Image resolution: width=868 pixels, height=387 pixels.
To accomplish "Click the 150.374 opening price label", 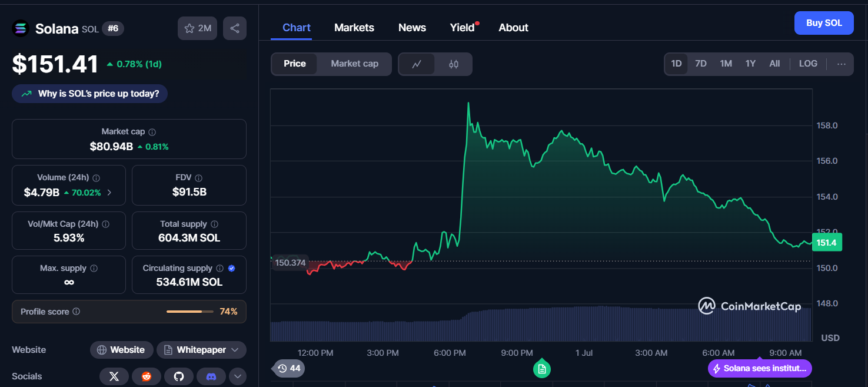I will pyautogui.click(x=290, y=263).
